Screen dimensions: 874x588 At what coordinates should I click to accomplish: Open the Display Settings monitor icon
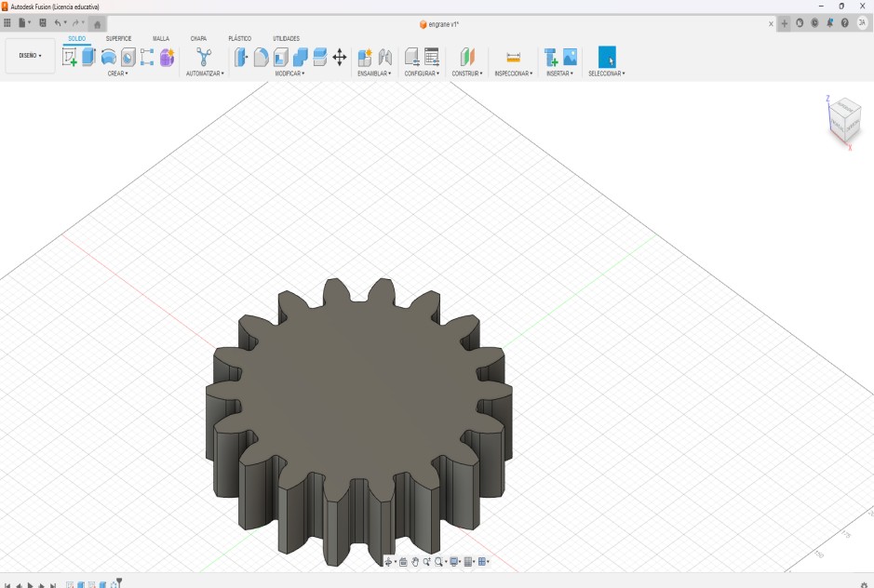pyautogui.click(x=454, y=562)
